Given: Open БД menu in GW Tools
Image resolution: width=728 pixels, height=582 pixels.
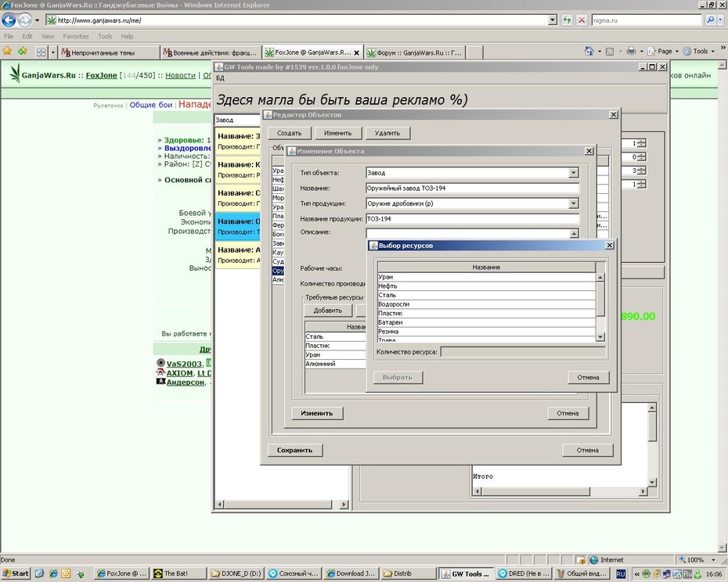Looking at the screenshot, I should (x=220, y=78).
